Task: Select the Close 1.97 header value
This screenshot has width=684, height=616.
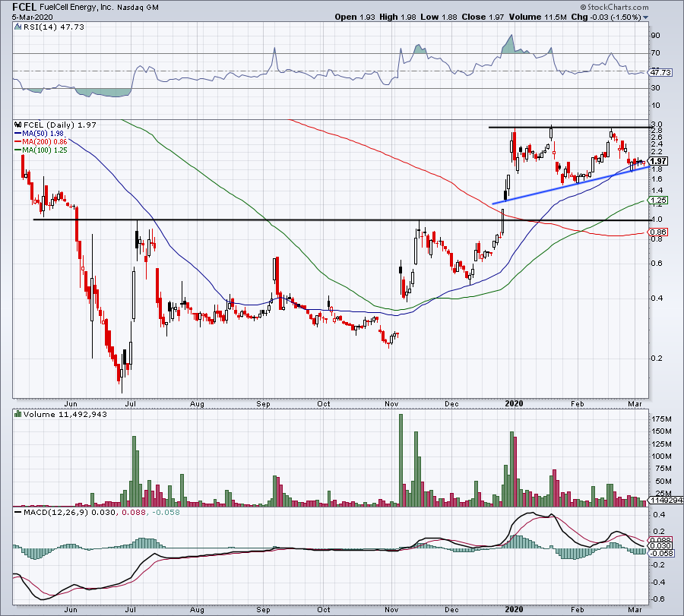Action: click(x=483, y=17)
